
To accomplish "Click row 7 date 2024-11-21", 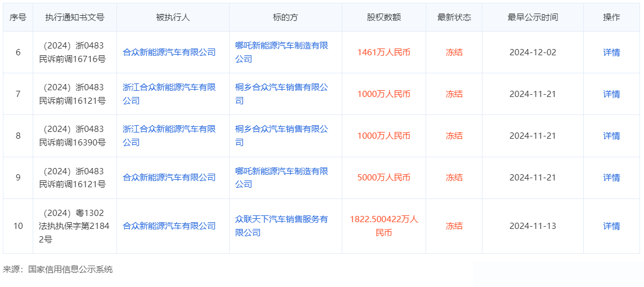I will tap(533, 94).
